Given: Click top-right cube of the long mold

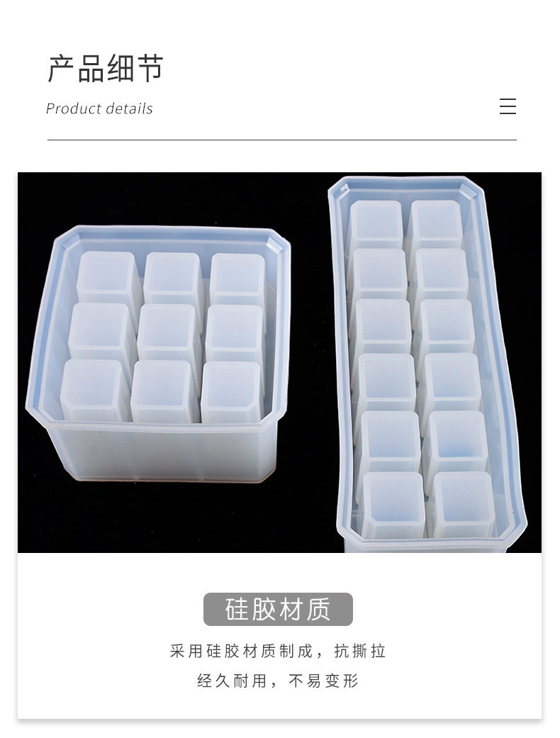Looking at the screenshot, I should pos(435,224).
